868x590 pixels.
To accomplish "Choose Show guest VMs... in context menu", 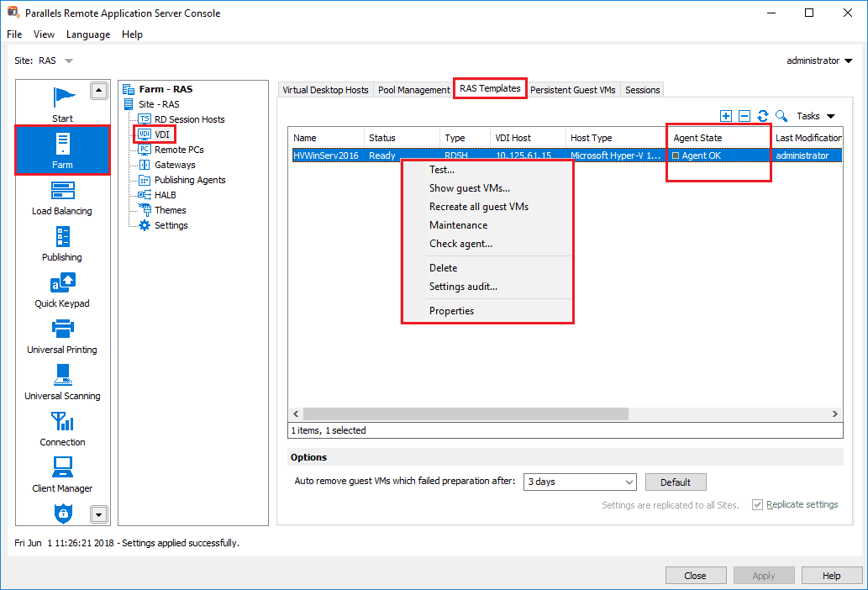I will click(x=487, y=188).
